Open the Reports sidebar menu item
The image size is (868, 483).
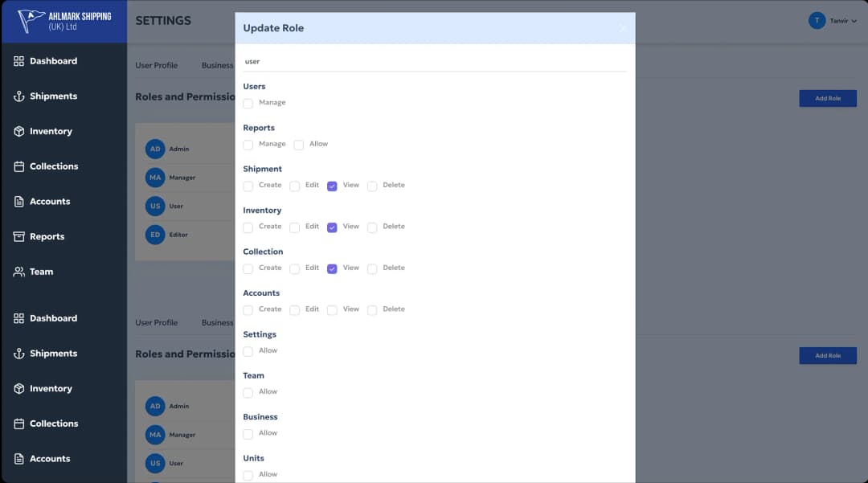coord(47,236)
